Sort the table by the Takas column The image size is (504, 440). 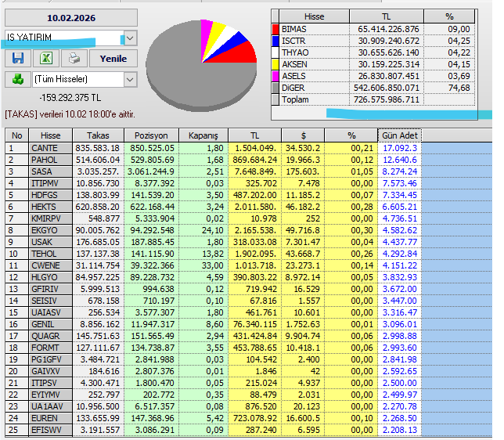click(x=98, y=135)
